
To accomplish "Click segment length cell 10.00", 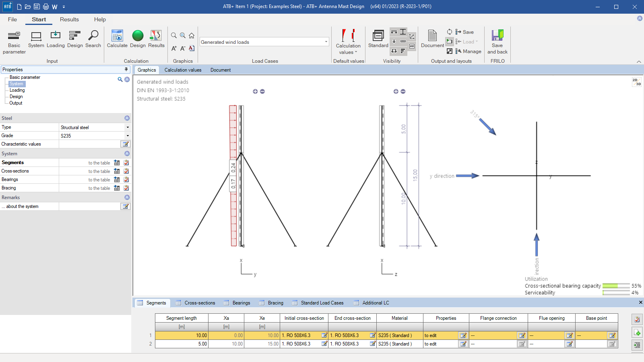I will pyautogui.click(x=182, y=335).
